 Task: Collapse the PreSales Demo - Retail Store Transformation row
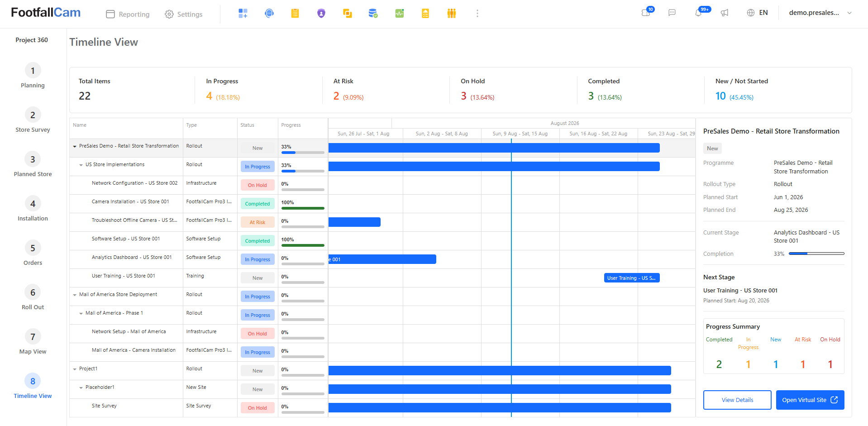tap(75, 146)
